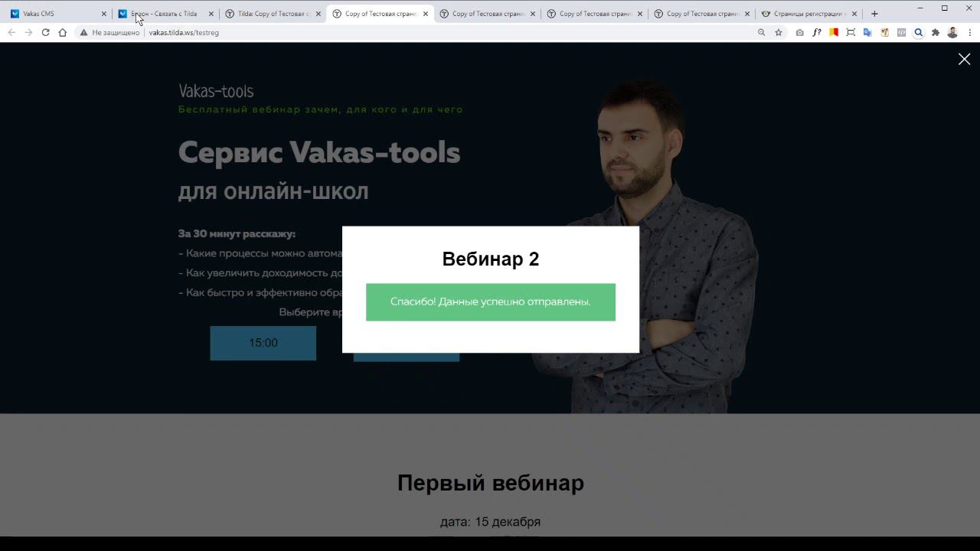This screenshot has width=980, height=551.
Task: Open the zoom magnifier icon in address bar
Action: (x=761, y=33)
